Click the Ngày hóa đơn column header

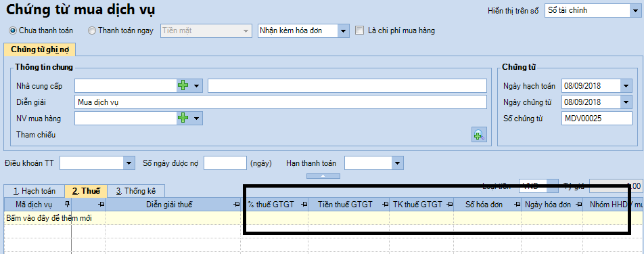click(x=552, y=205)
